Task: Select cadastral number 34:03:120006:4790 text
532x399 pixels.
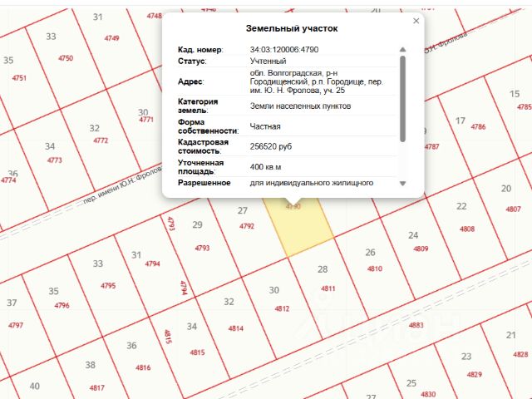Action: 284,50
